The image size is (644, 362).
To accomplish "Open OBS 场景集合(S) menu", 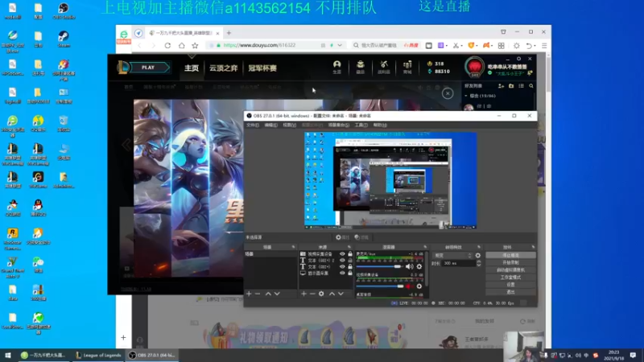I will point(338,125).
